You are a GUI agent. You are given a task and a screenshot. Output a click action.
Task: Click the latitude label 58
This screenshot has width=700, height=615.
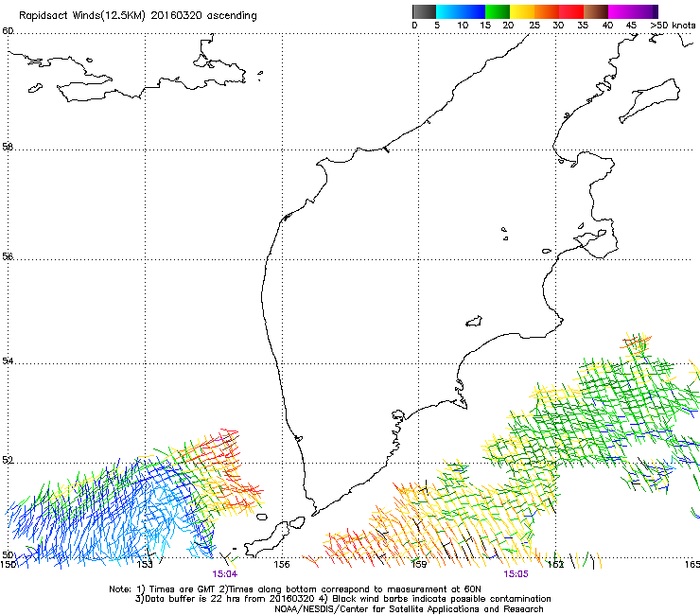pyautogui.click(x=8, y=147)
